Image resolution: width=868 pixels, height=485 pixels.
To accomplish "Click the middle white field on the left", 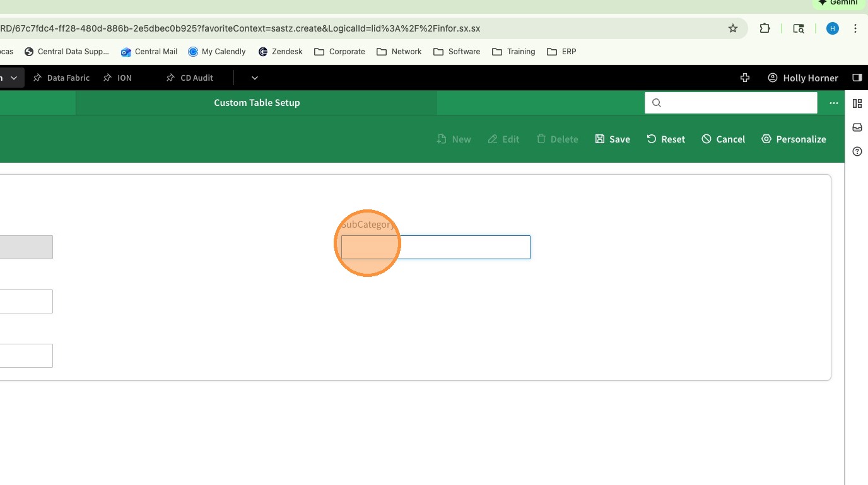I will [x=26, y=301].
